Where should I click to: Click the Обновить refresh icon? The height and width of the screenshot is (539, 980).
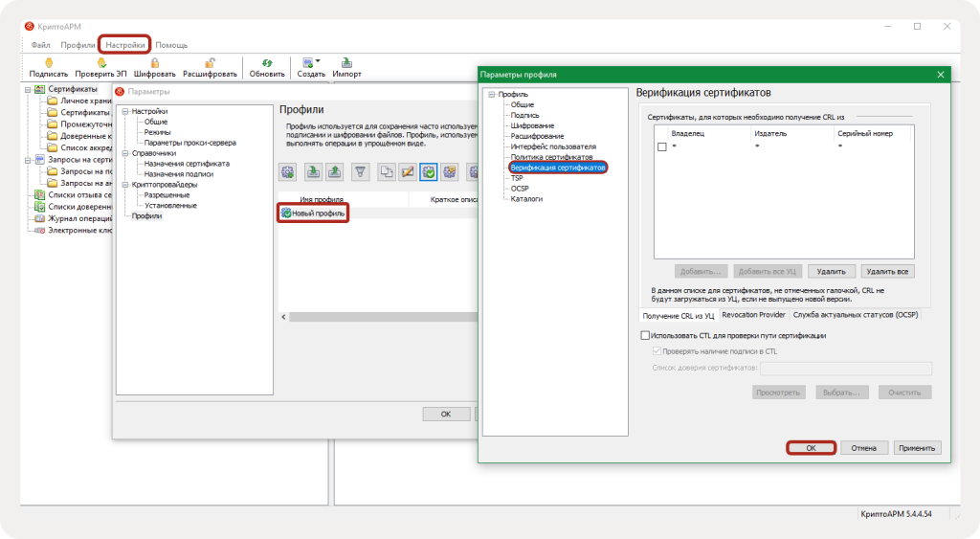267,62
